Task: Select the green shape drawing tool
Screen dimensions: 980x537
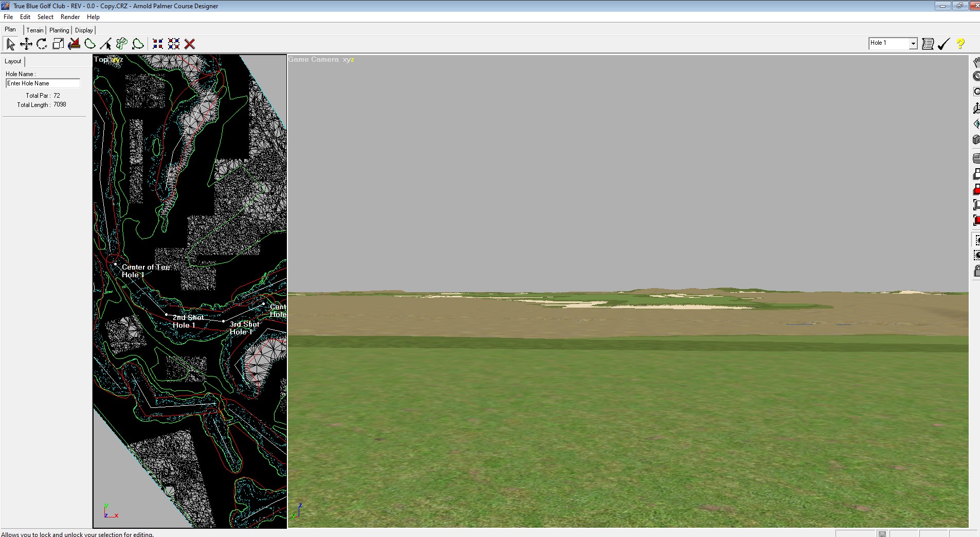Action: tap(90, 44)
